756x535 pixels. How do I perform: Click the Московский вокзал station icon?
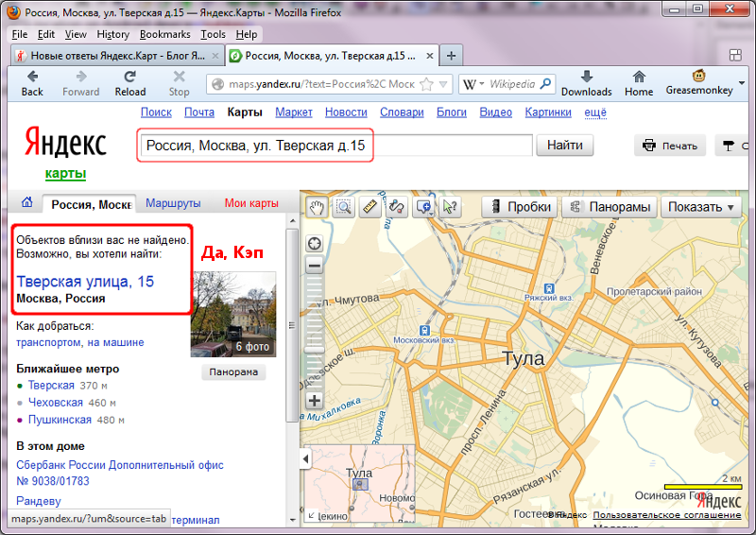(x=424, y=331)
